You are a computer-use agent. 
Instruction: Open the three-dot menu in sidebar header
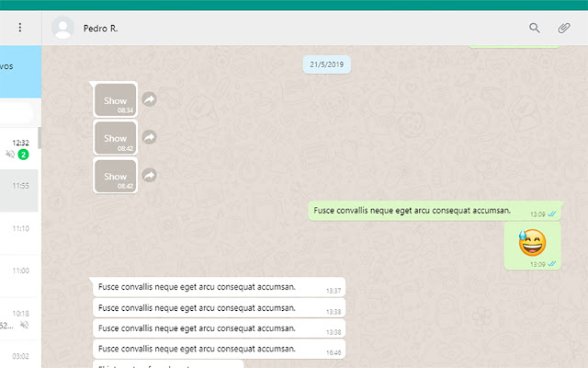[x=20, y=28]
